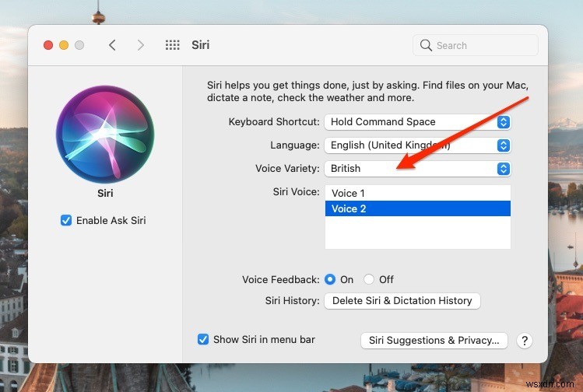This screenshot has width=583, height=392.
Task: Close the Siri window with red button
Action: click(x=48, y=45)
